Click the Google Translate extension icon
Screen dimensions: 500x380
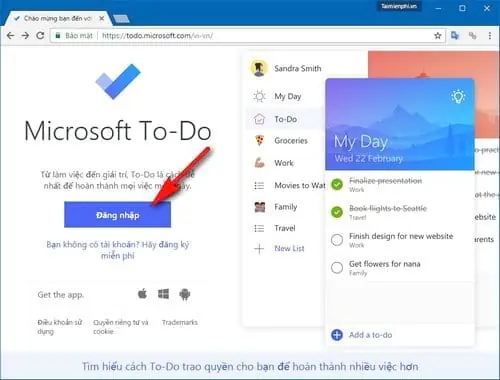[455, 35]
